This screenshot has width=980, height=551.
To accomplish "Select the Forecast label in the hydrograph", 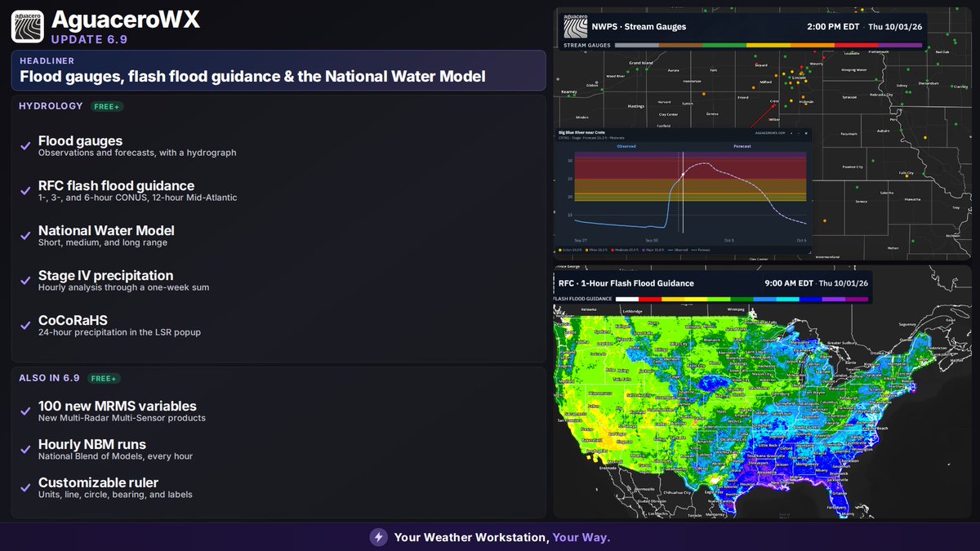I will point(742,146).
